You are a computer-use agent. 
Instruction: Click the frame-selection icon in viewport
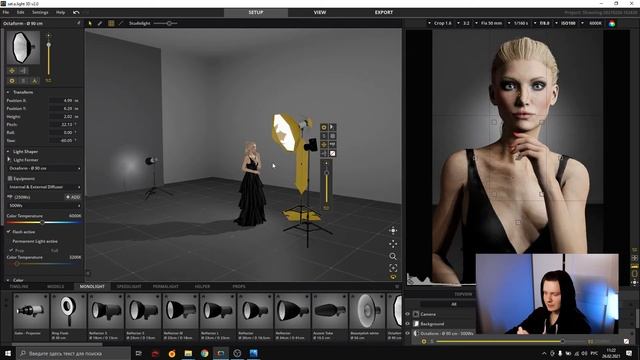pos(393,268)
